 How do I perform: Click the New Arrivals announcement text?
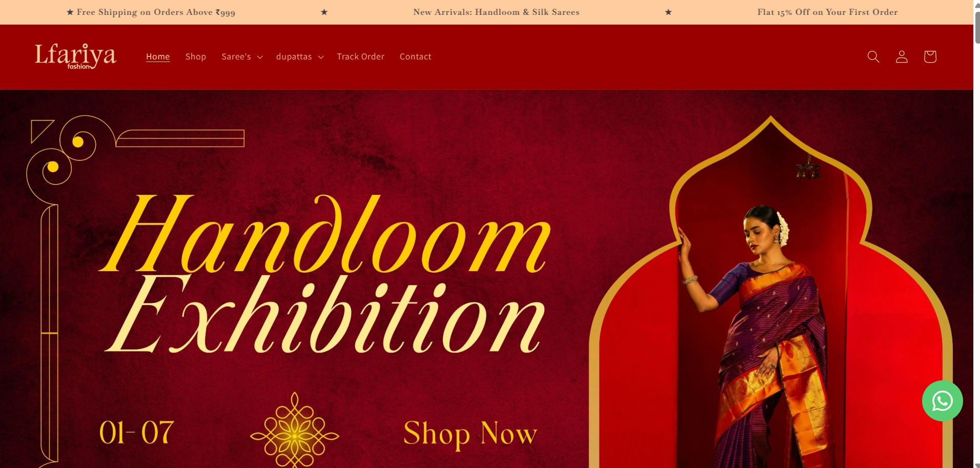496,12
